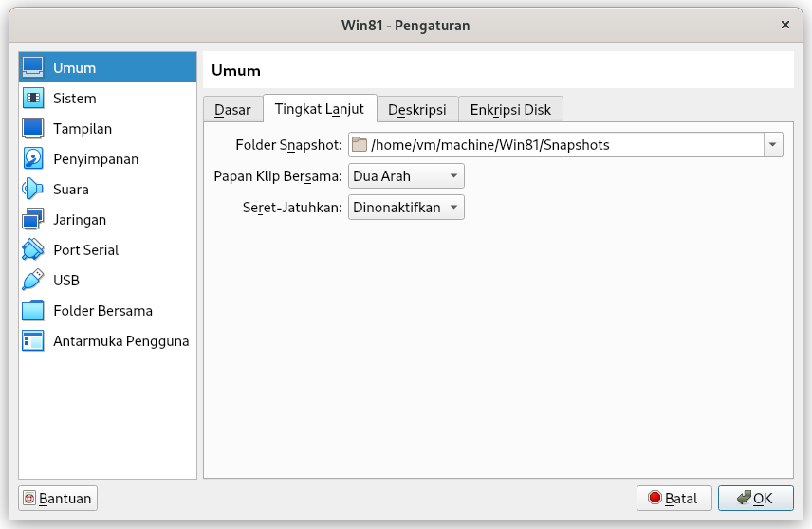Image resolution: width=812 pixels, height=529 pixels.
Task: Switch to the Dasar tab
Action: coord(233,110)
